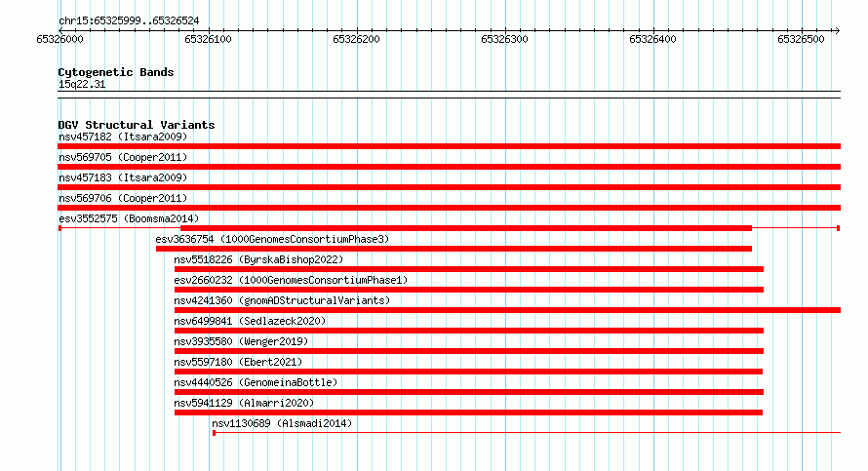Click the red bar under esv3552575 (Boomsma2014)
Image resolution: width=868 pixels, height=471 pixels.
(466, 228)
